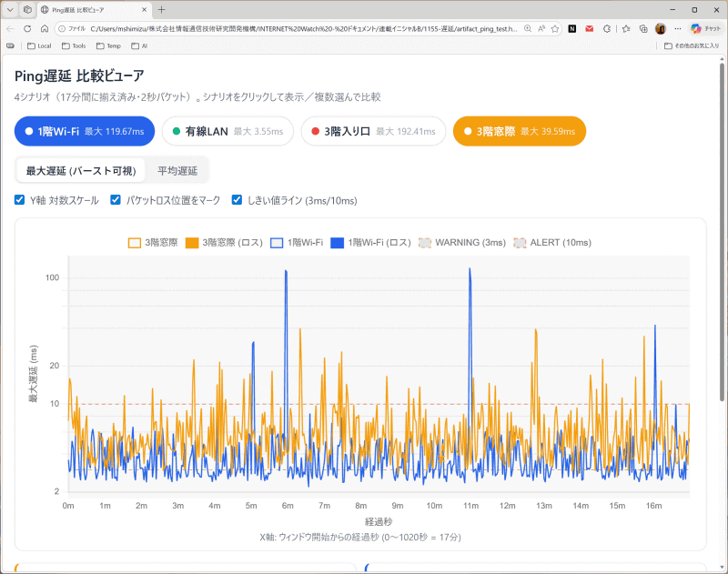
Task: Open the favorites list icon
Action: pos(626,29)
